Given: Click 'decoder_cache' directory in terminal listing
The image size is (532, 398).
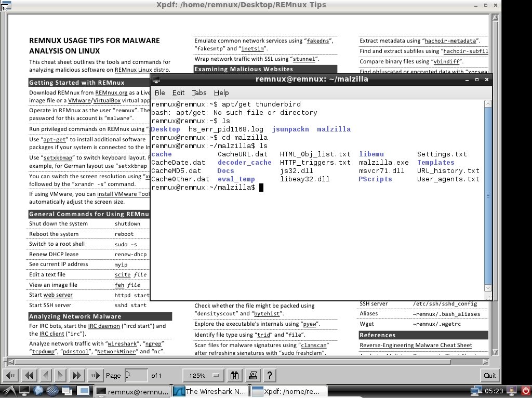Looking at the screenshot, I should coord(244,163).
